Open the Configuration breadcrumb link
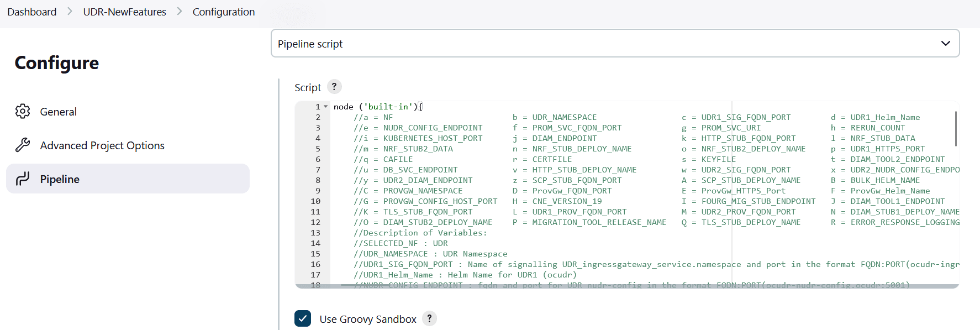 pos(224,12)
